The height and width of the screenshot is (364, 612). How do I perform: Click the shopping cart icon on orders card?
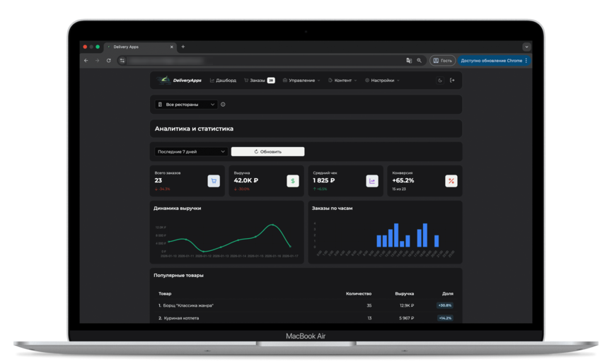(213, 181)
